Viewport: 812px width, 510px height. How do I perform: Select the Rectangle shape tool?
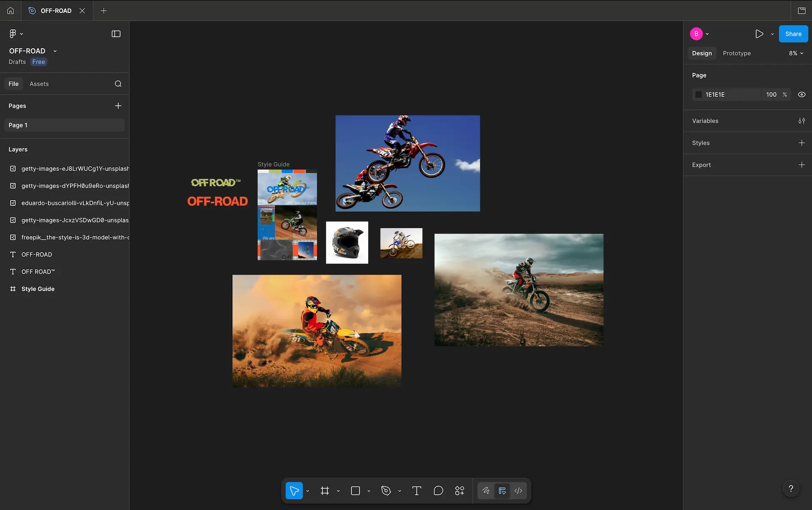(x=355, y=491)
